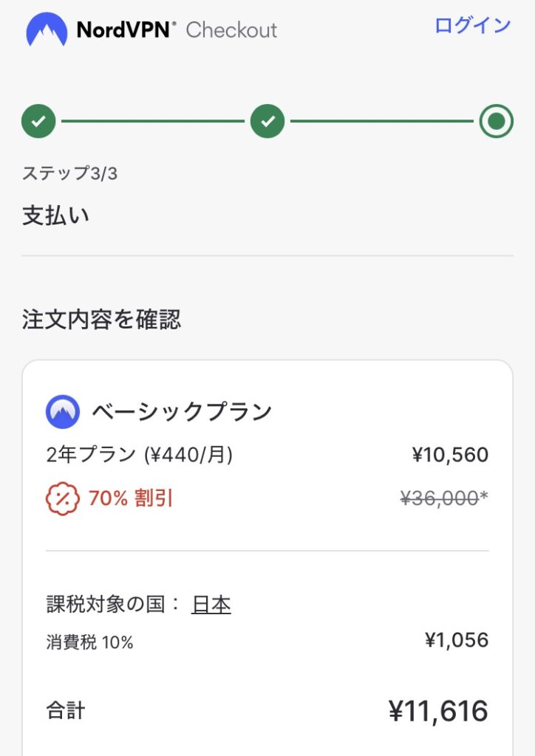Click the current step three circle indicator

click(496, 121)
